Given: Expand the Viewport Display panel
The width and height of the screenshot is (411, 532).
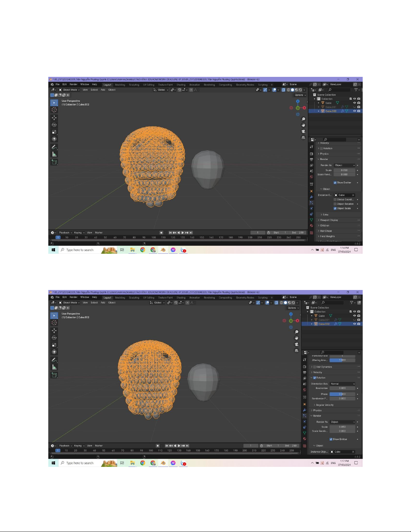Looking at the screenshot, I should 329,220.
